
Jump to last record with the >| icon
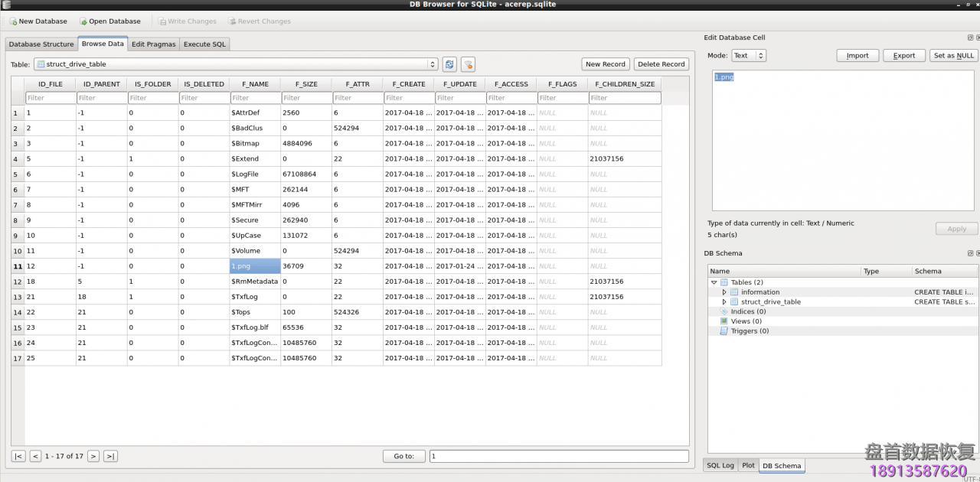(x=109, y=455)
